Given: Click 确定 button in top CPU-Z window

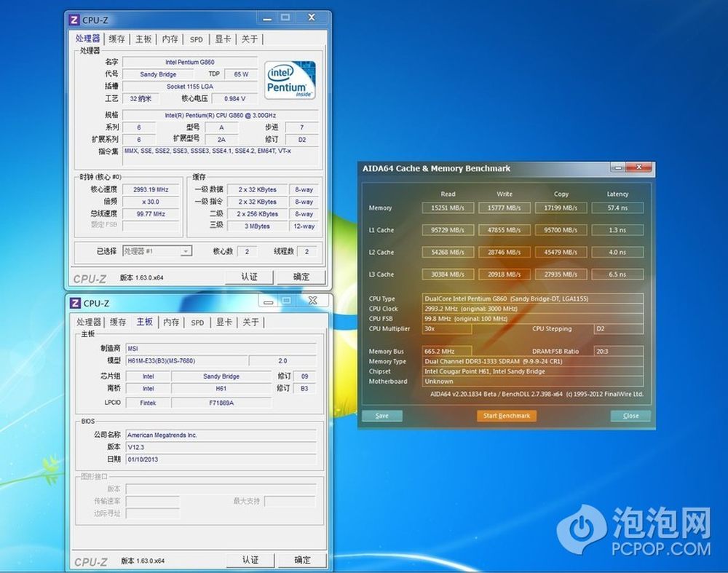Looking at the screenshot, I should pos(301,277).
